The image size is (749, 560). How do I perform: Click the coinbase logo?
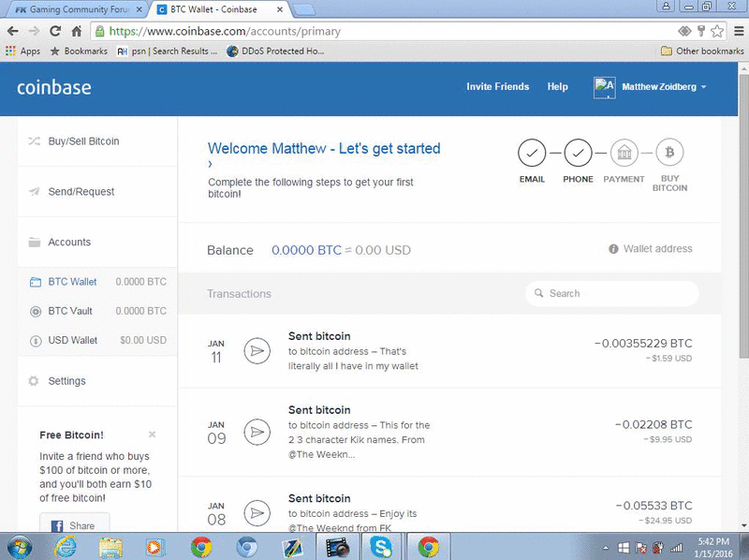tap(54, 87)
